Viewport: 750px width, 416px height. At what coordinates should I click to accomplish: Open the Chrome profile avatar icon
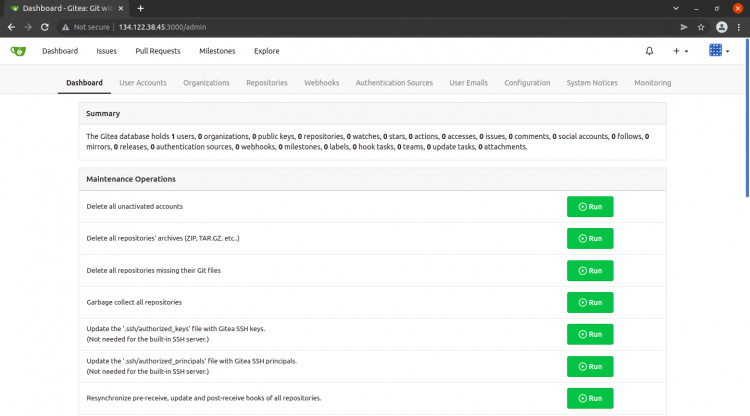721,27
